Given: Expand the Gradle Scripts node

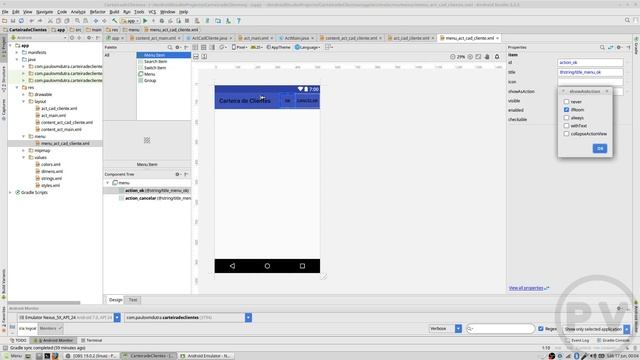Looking at the screenshot, I should point(10,193).
